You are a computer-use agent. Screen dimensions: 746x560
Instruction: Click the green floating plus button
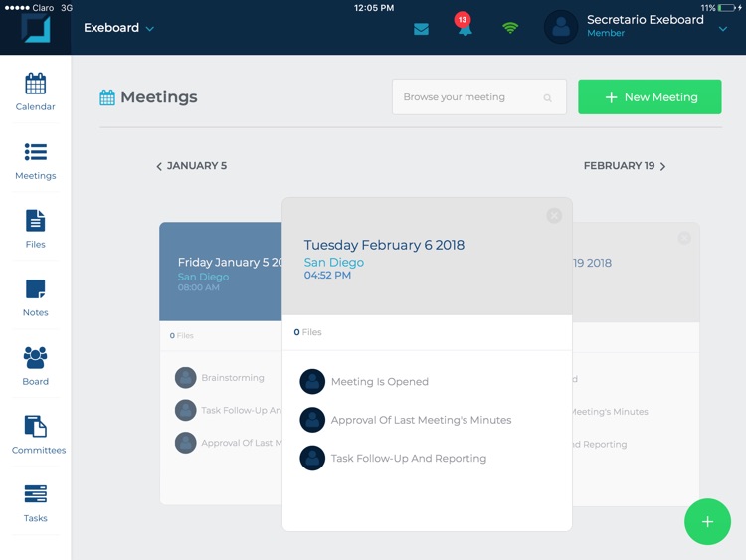coord(707,522)
